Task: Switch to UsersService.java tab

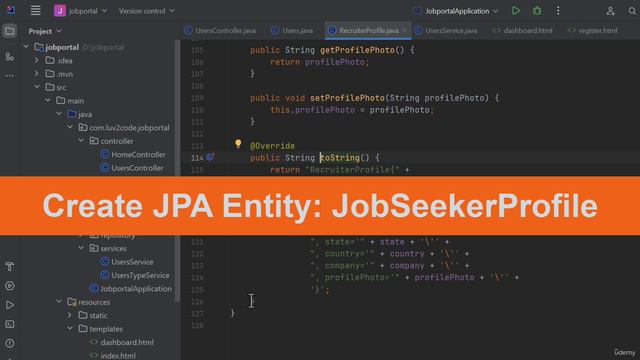Action: 446,30
